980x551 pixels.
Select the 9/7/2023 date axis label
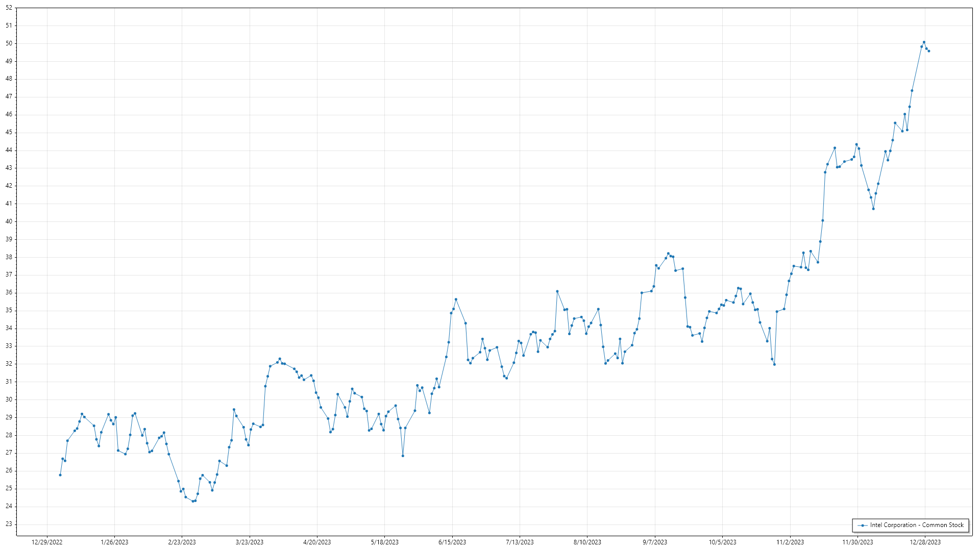(x=655, y=542)
